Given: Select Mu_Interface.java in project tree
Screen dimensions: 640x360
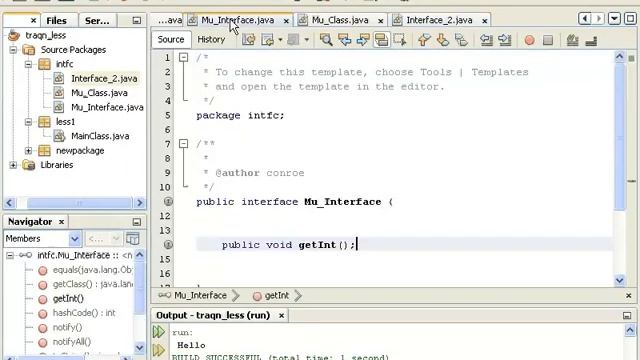Looking at the screenshot, I should point(107,107).
